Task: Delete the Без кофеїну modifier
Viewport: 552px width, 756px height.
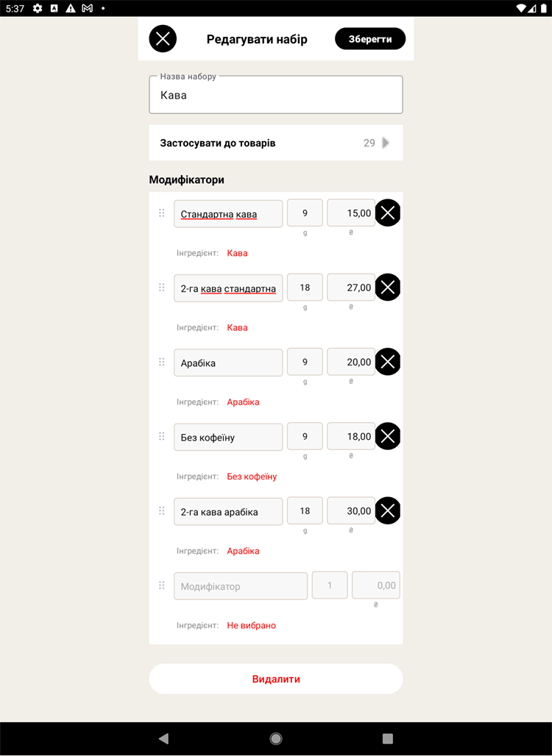Action: pos(388,436)
